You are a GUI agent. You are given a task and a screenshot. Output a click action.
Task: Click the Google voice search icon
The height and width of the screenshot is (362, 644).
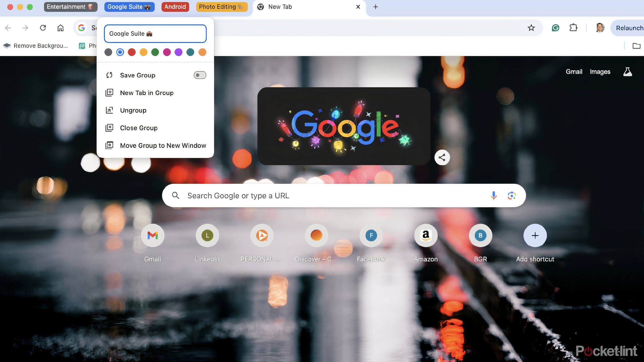(x=494, y=195)
